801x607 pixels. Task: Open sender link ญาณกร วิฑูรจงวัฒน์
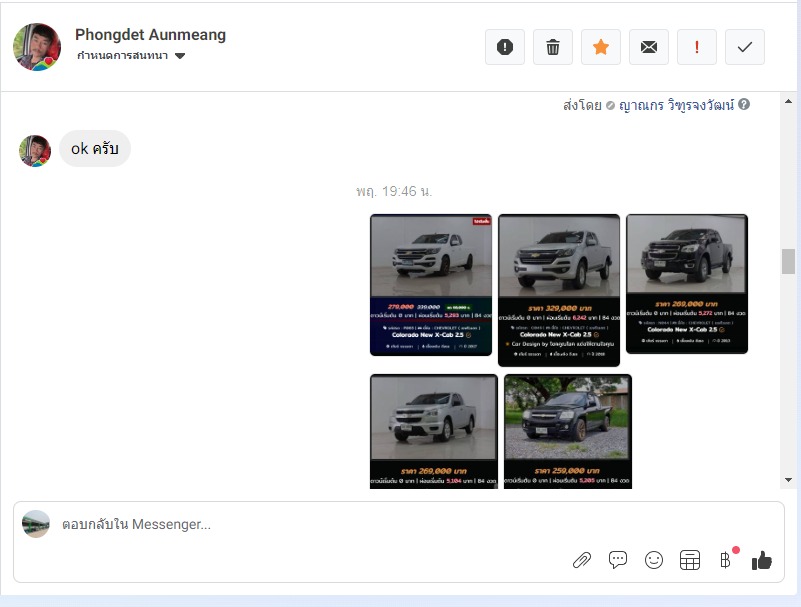click(x=676, y=105)
